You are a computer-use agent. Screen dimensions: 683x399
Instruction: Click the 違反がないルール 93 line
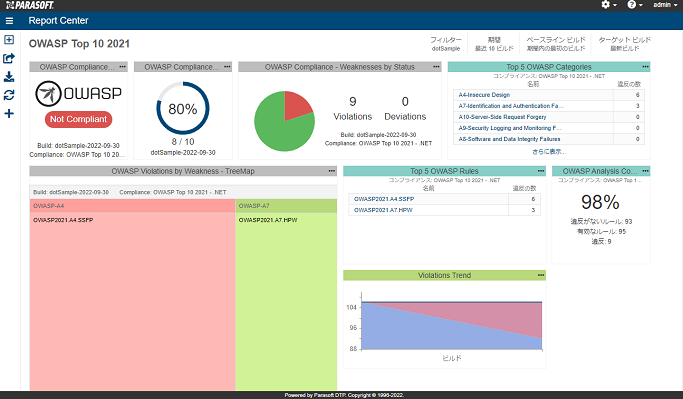pos(601,221)
